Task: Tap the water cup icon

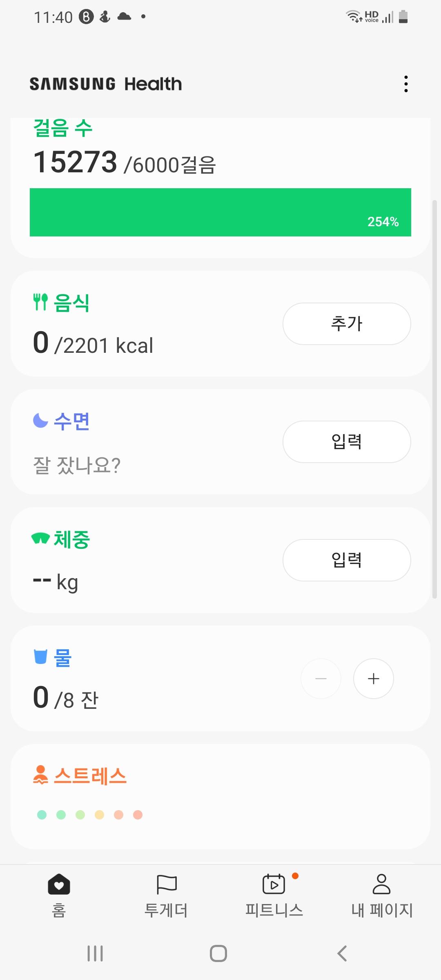Action: [40, 657]
